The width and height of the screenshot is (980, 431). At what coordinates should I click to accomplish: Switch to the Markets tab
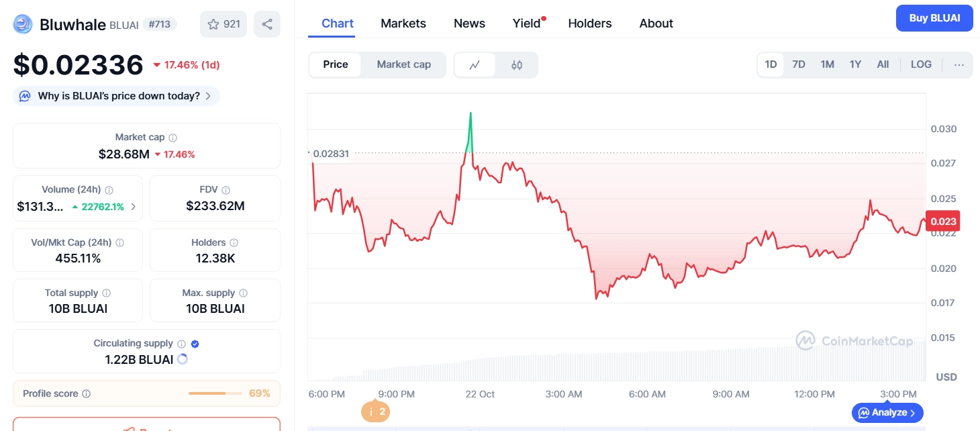(x=403, y=23)
